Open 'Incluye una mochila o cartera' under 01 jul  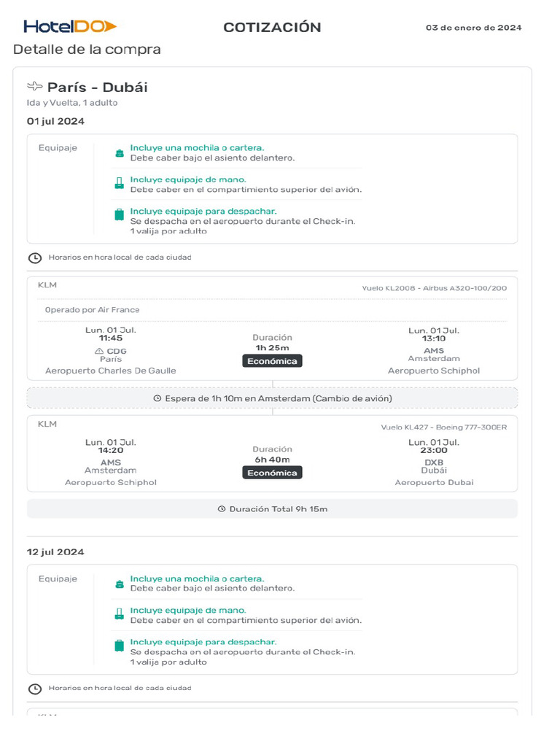pos(197,148)
